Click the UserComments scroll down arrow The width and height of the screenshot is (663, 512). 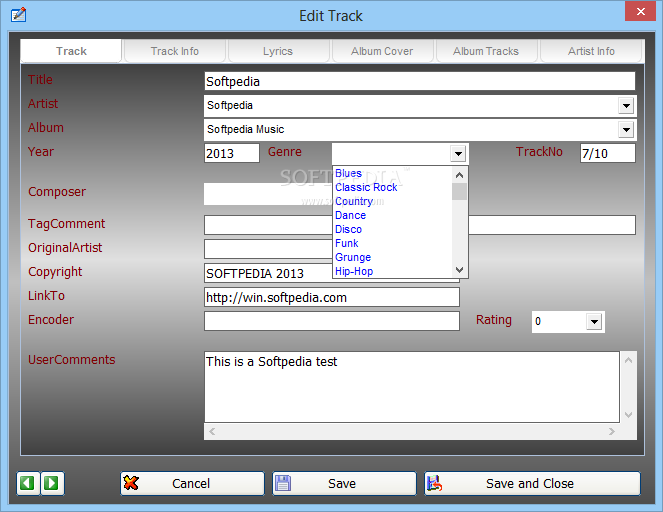pyautogui.click(x=628, y=415)
